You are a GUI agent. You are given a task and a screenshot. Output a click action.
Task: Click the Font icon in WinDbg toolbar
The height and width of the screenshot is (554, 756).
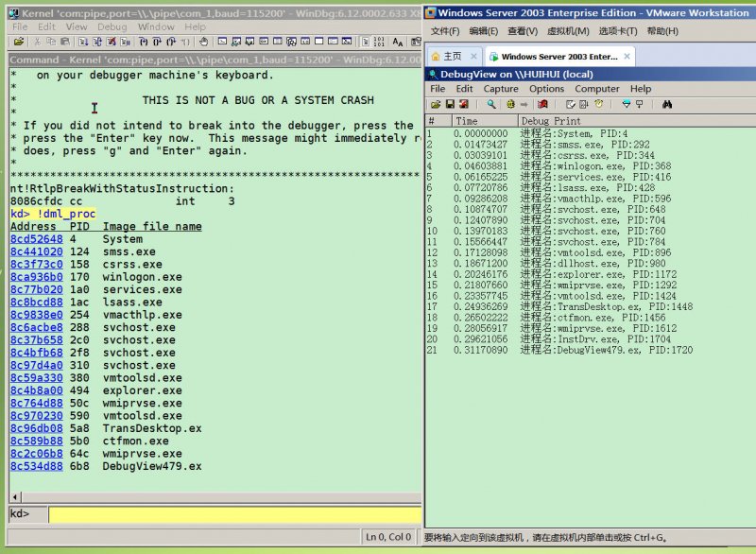[397, 42]
